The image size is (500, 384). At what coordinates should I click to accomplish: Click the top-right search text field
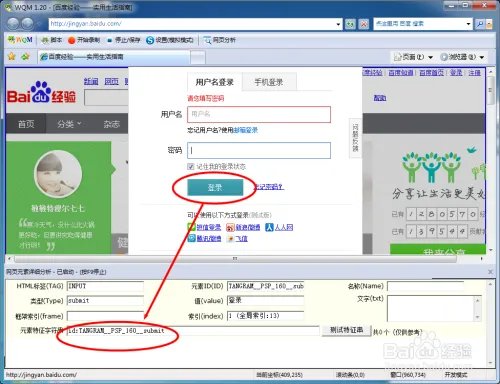419,24
